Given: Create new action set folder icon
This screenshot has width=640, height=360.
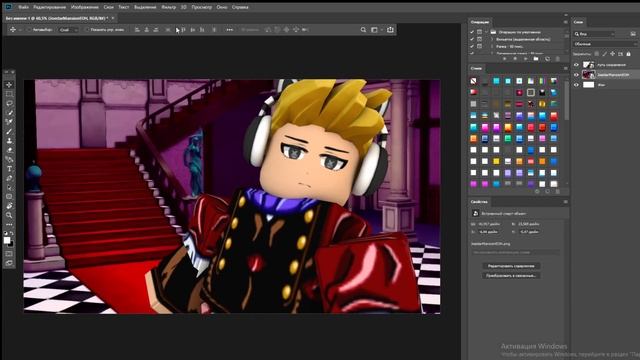Looking at the screenshot, I should [536, 59].
